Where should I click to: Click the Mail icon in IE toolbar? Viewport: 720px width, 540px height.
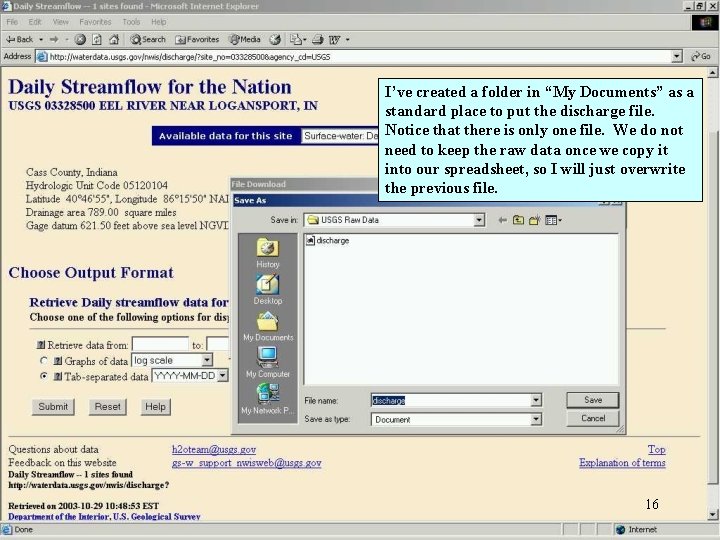pos(297,39)
